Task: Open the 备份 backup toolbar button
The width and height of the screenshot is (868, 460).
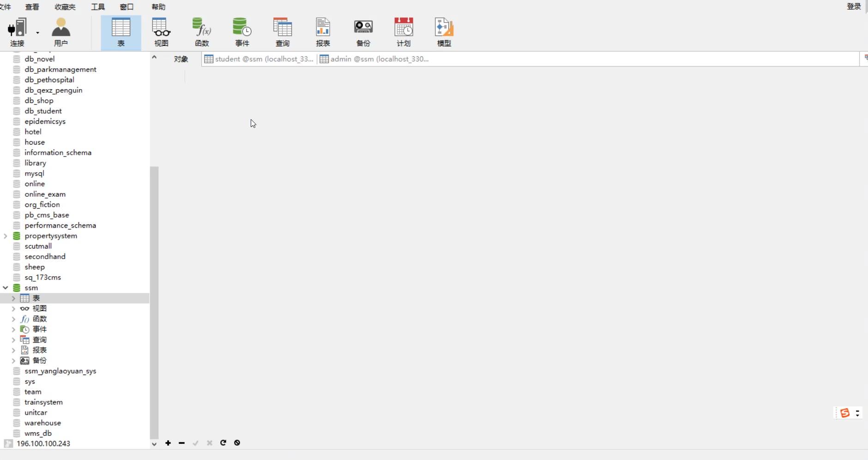Action: coord(363,32)
